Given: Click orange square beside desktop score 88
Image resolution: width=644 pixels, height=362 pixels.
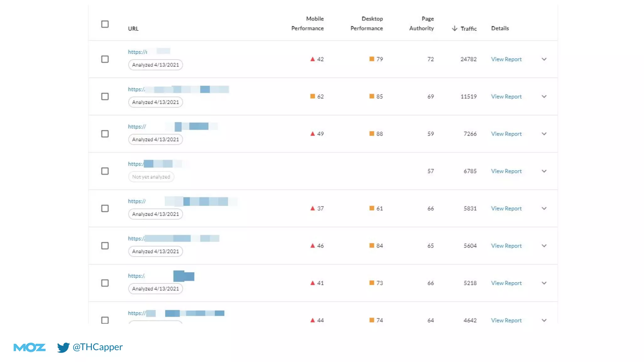Looking at the screenshot, I should pos(372,134).
